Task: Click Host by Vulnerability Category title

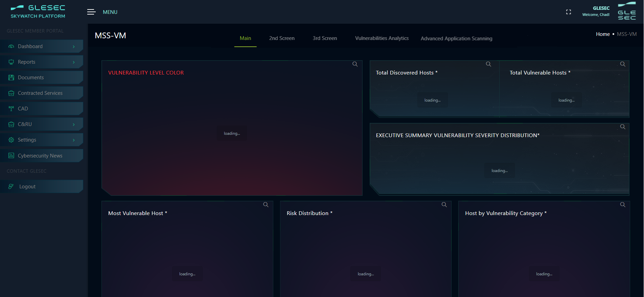Action: coord(506,213)
